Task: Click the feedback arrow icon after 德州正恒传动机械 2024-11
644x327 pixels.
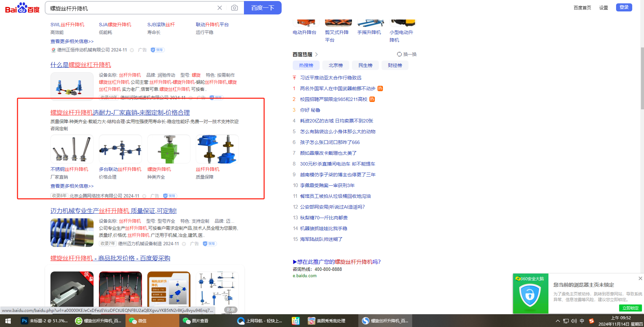Action: 132,50
